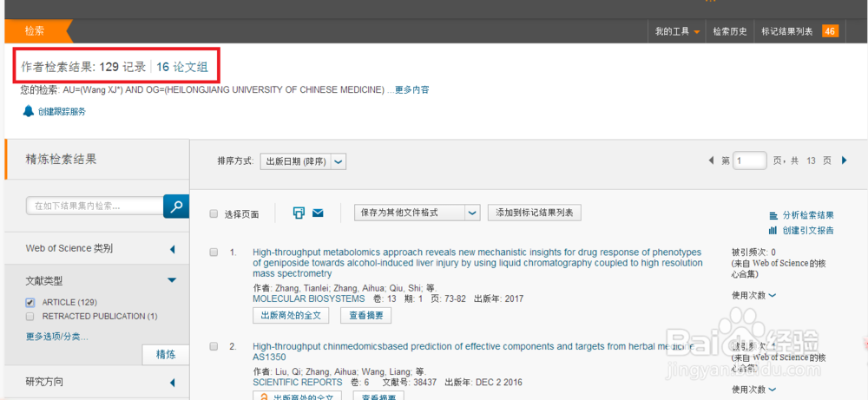
Task: Open the High-throughput chinmedomicsbased prediction article title
Action: point(473,352)
